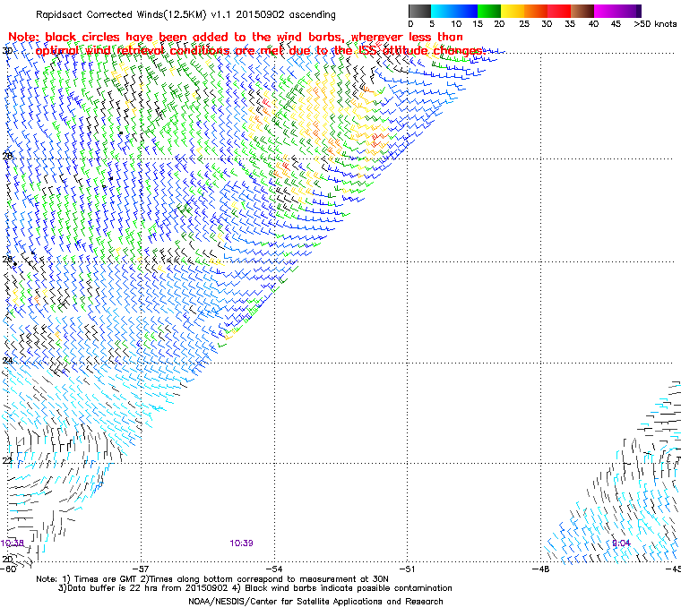
Task: Click the orange 25-30 knots color band
Action: click(x=536, y=11)
